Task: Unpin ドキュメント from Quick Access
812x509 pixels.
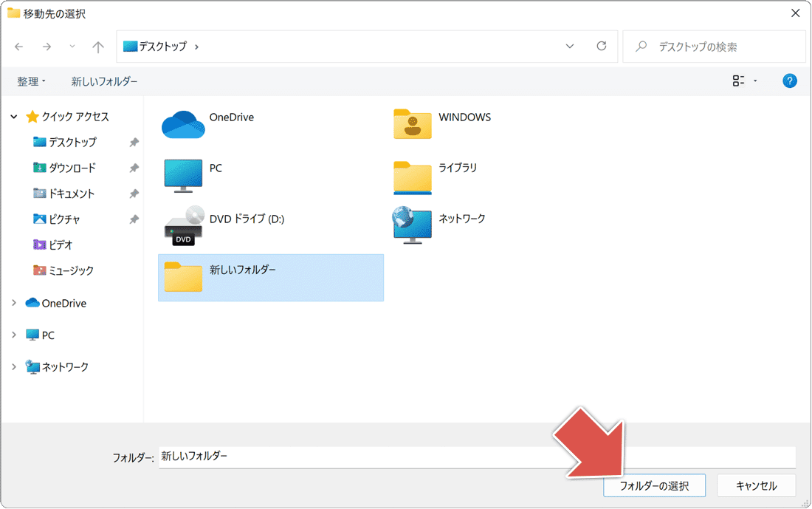Action: [132, 194]
